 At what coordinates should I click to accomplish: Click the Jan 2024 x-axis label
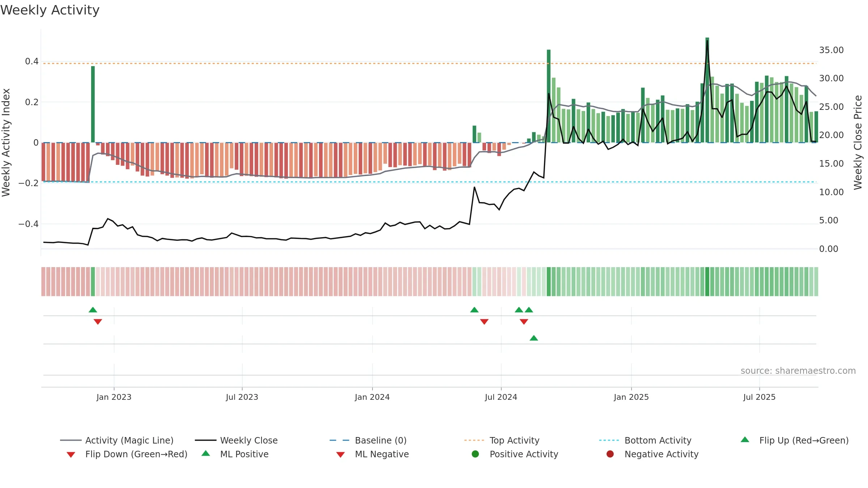click(372, 397)
